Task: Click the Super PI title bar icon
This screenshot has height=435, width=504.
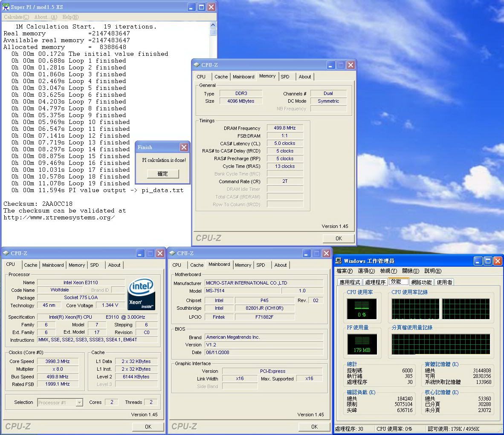Action: (5, 7)
